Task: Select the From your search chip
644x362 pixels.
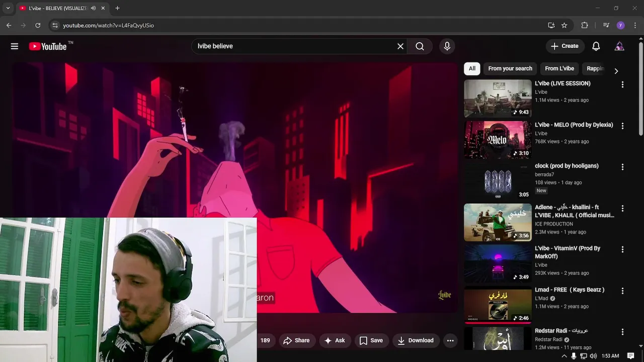Action: tap(510, 68)
